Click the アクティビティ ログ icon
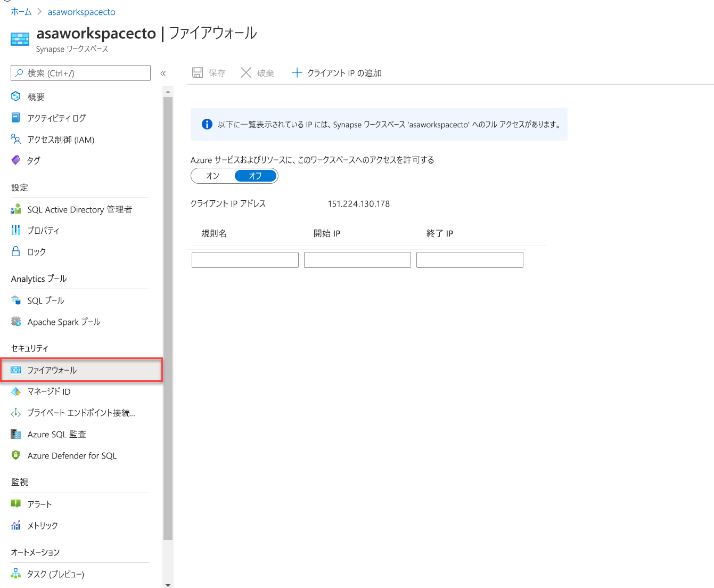 tap(15, 118)
